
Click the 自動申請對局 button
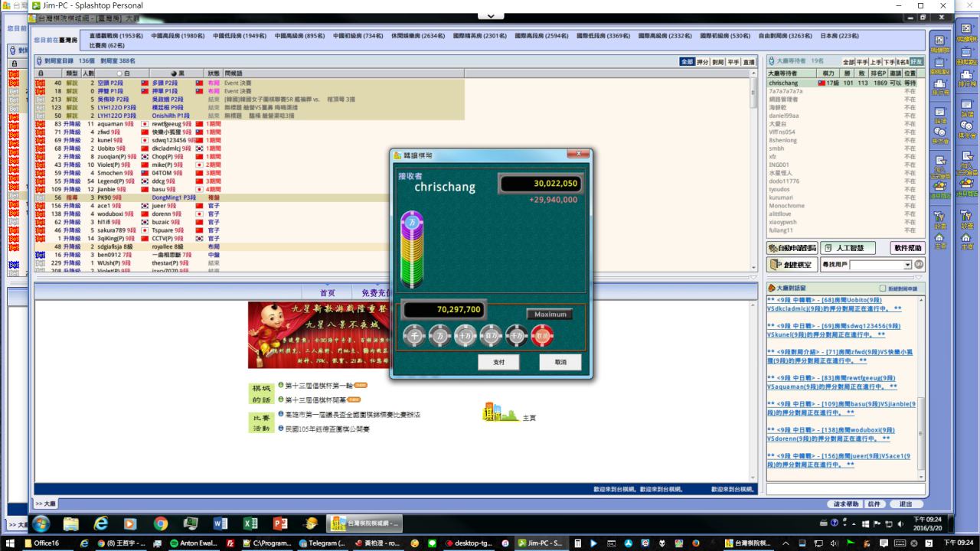(792, 248)
